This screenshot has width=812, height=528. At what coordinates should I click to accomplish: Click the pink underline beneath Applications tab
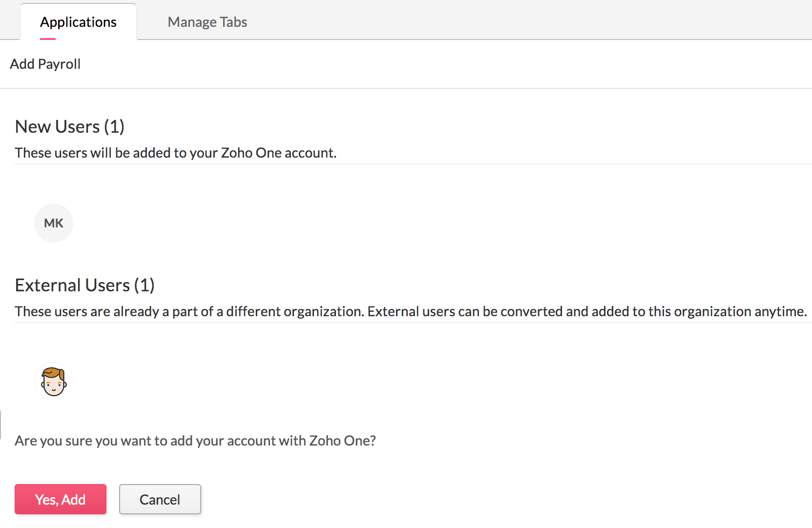[x=48, y=39]
